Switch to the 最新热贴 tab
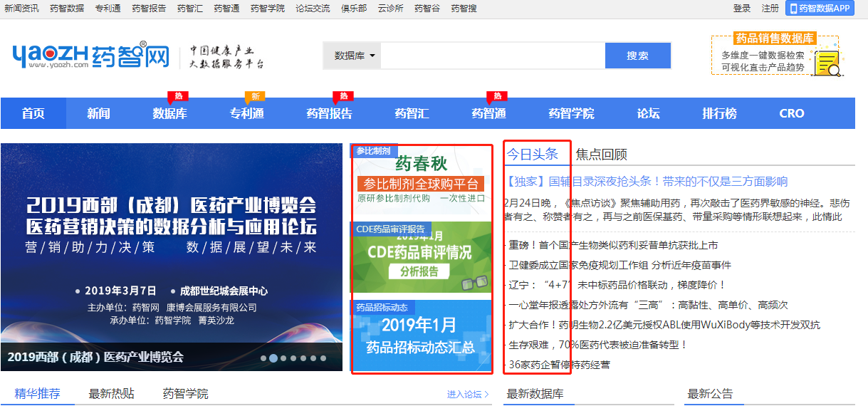The height and width of the screenshot is (406, 868). pyautogui.click(x=112, y=394)
